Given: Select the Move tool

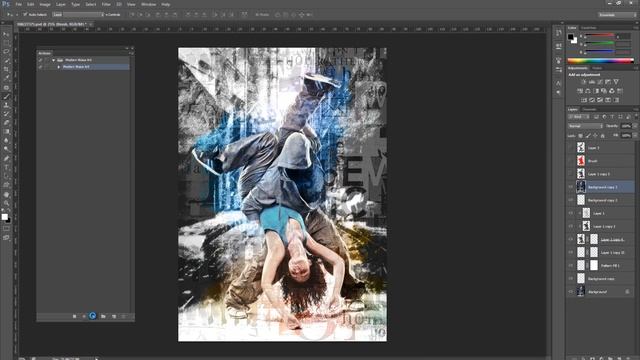Looking at the screenshot, I should click(x=6, y=34).
